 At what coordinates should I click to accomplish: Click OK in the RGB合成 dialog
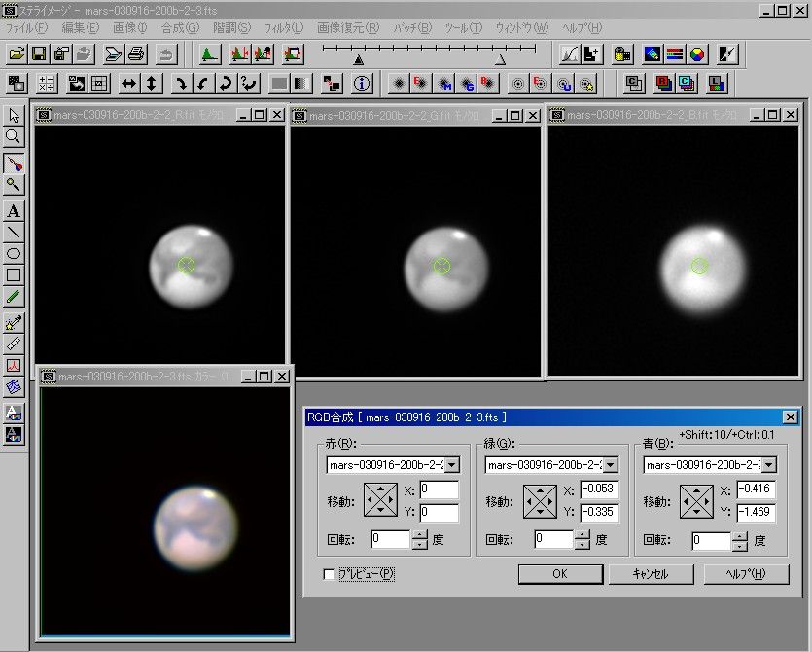point(559,574)
